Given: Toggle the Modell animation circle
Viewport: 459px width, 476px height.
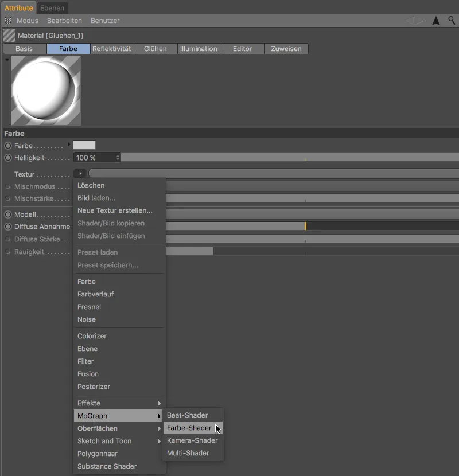Looking at the screenshot, I should (x=8, y=214).
